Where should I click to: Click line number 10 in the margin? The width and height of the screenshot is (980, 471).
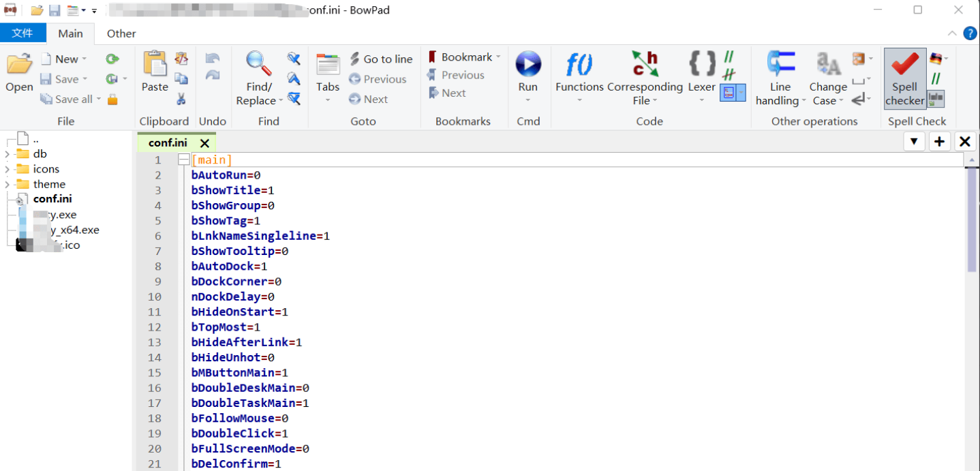click(154, 297)
